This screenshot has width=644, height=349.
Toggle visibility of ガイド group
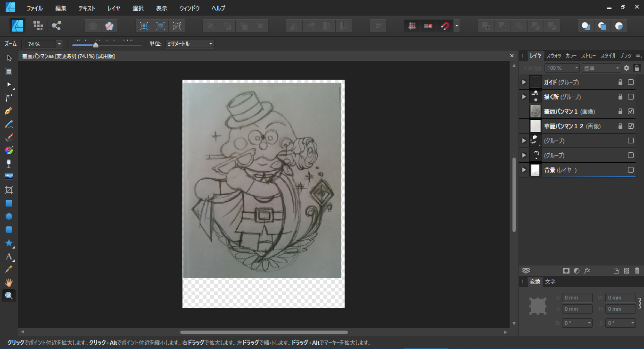pos(631,82)
